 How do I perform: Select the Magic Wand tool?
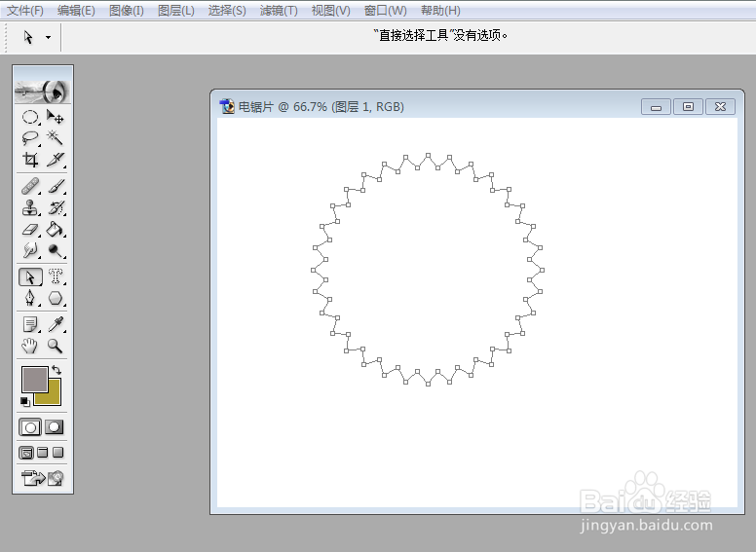55,138
